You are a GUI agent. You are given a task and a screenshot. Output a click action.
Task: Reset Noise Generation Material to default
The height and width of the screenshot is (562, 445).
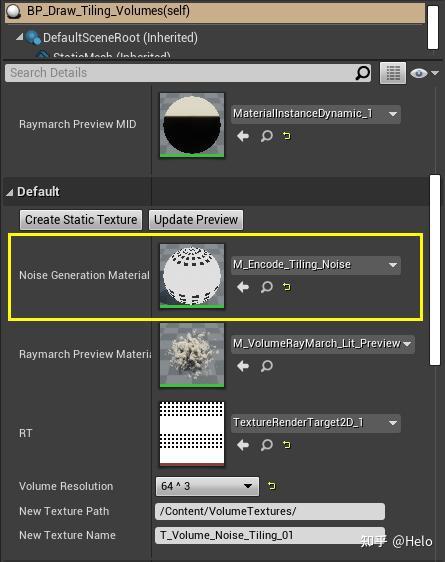[286, 287]
